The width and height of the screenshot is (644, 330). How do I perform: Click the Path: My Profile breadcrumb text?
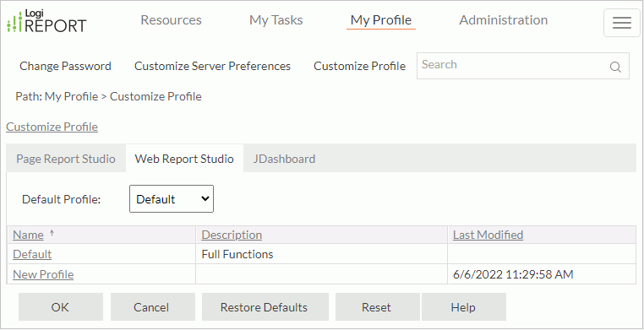coord(57,97)
